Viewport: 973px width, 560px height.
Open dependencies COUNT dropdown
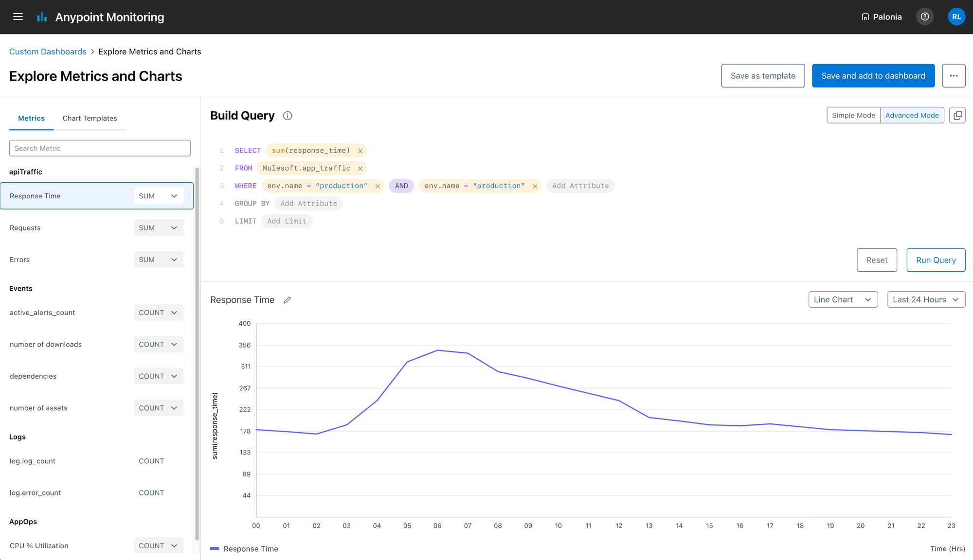pos(159,376)
